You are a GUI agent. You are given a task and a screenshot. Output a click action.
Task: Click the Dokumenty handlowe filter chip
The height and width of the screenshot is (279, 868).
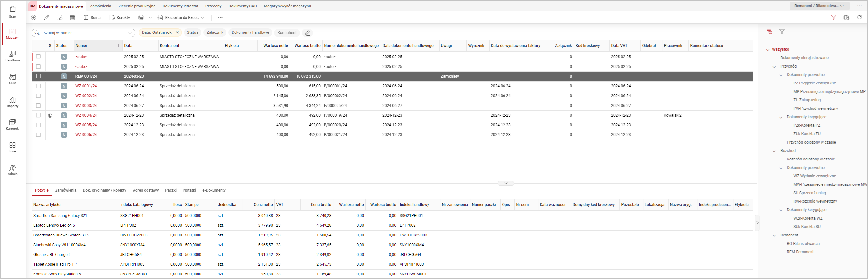[x=250, y=33]
